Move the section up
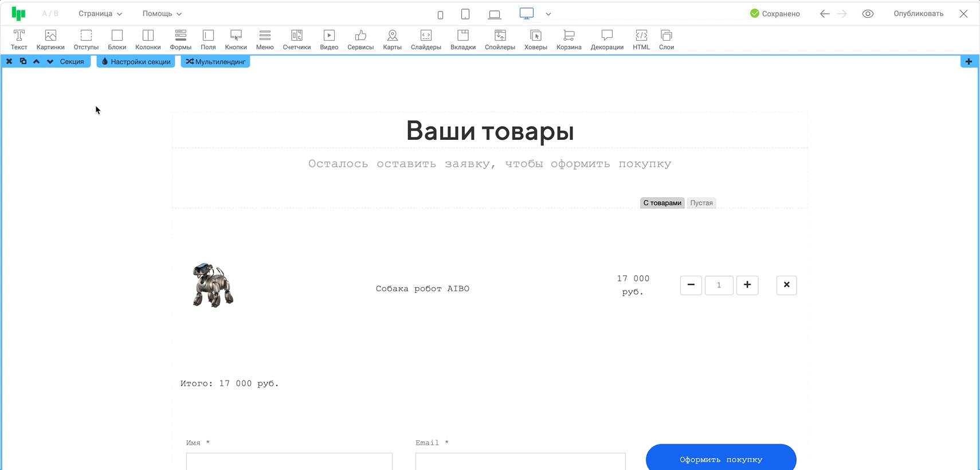980x470 pixels. (36, 61)
